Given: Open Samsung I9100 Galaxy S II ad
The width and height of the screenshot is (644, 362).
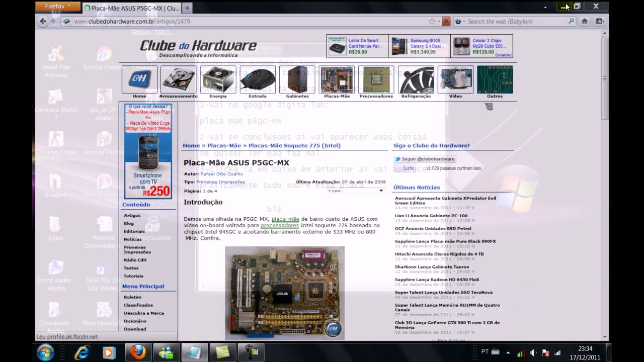Looking at the screenshot, I should point(420,46).
